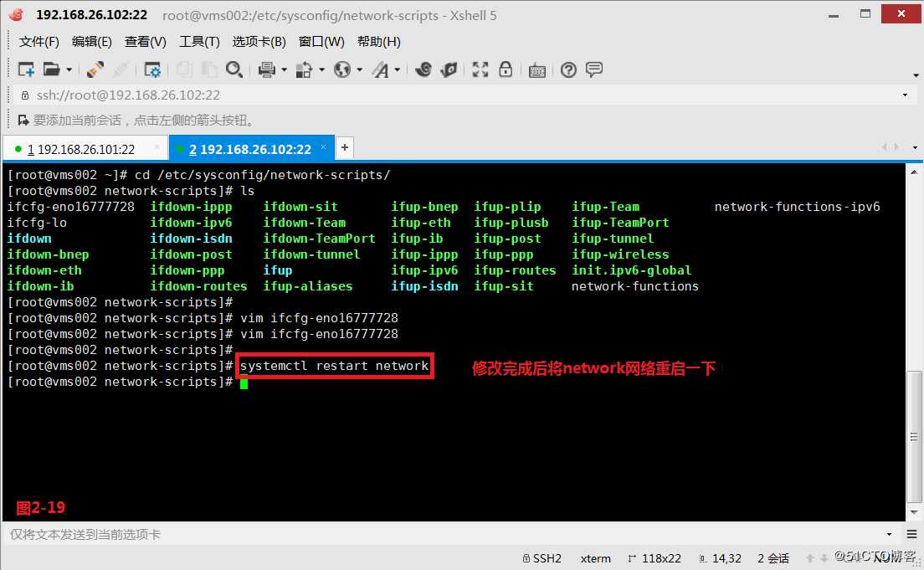Expand the Print dropdown arrow
The width and height of the screenshot is (924, 570).
(284, 70)
